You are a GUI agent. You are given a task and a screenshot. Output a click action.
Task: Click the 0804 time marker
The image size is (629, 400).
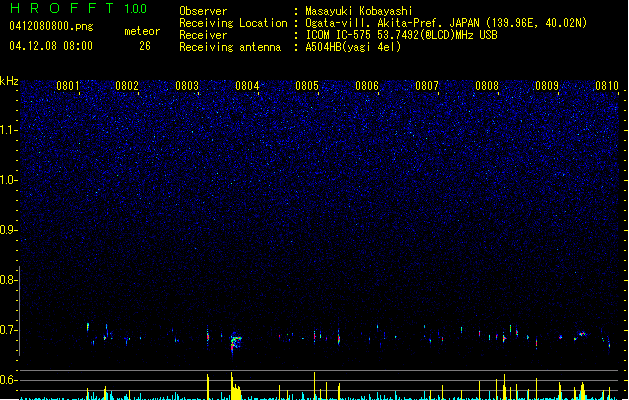click(247, 86)
